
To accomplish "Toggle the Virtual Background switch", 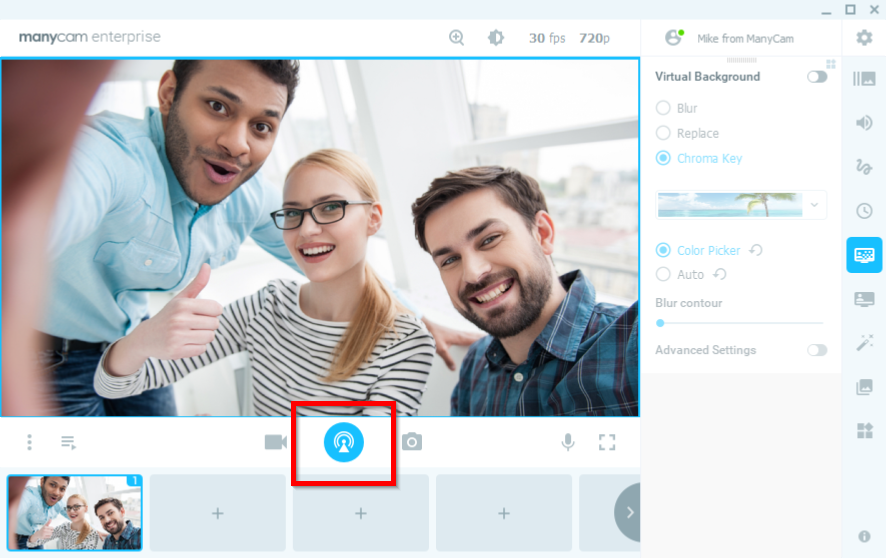I will pos(817,76).
